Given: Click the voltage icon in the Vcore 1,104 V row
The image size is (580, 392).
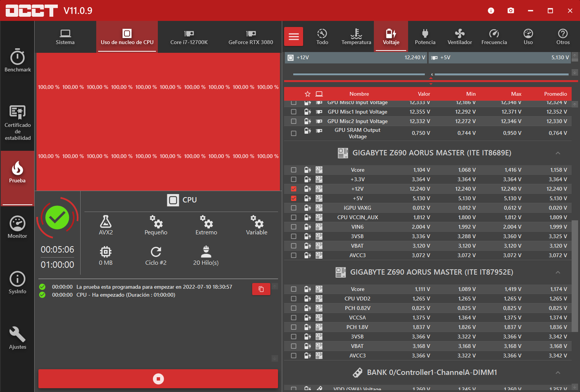Looking at the screenshot, I should point(308,170).
